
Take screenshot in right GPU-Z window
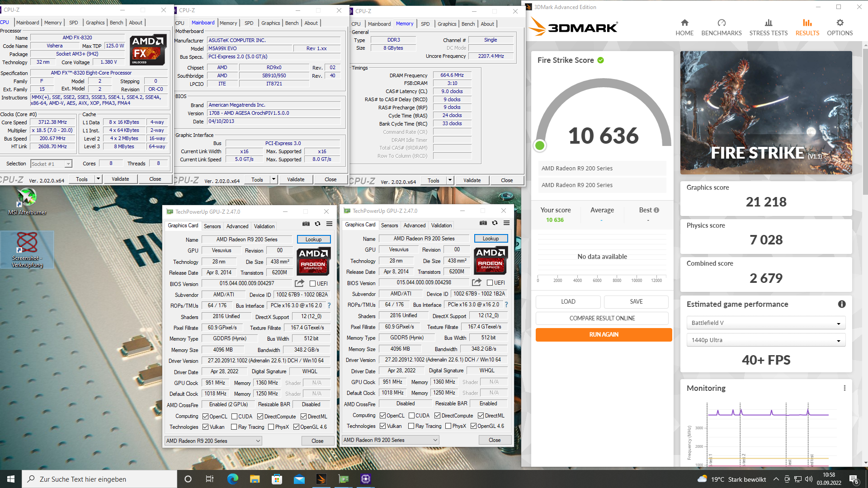click(483, 223)
